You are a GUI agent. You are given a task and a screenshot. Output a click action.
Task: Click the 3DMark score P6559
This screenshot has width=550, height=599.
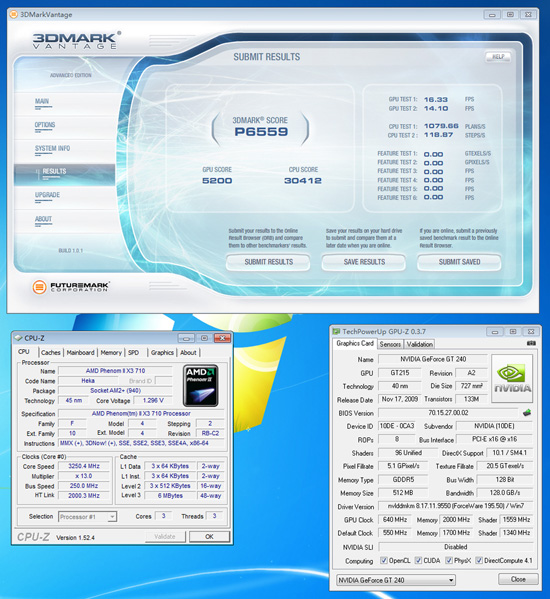pyautogui.click(x=261, y=132)
